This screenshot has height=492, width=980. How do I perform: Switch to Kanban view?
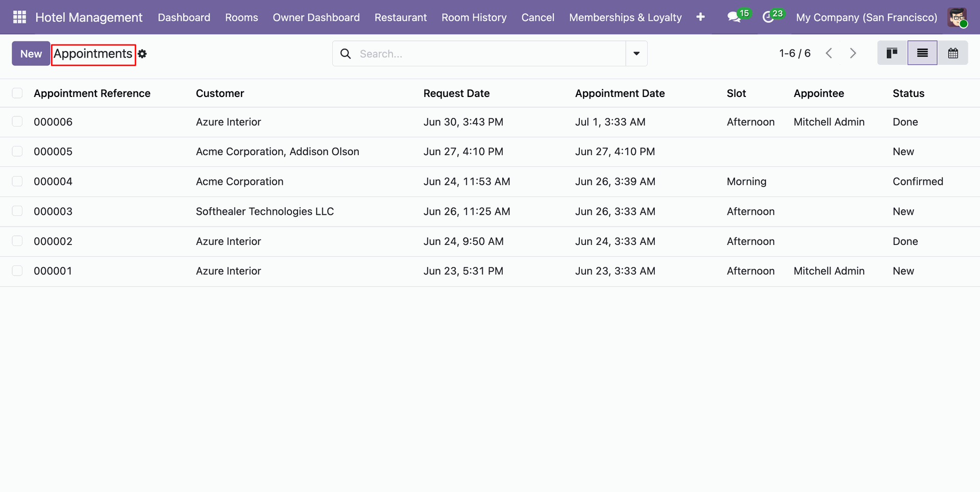pyautogui.click(x=892, y=53)
